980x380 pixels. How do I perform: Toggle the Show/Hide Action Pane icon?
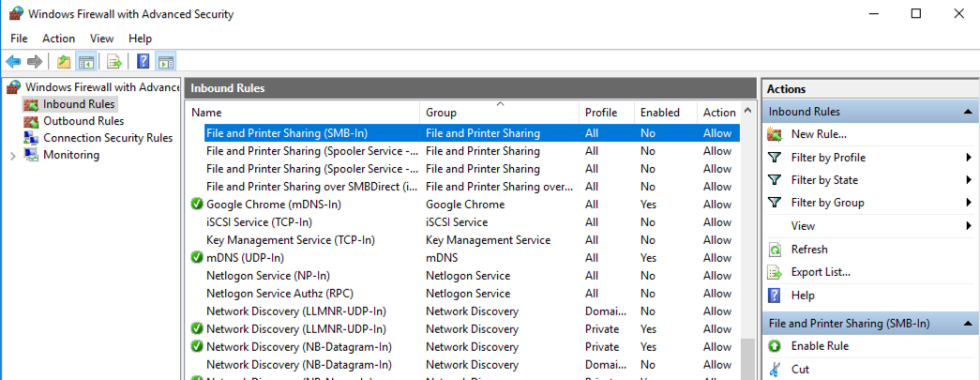(166, 62)
